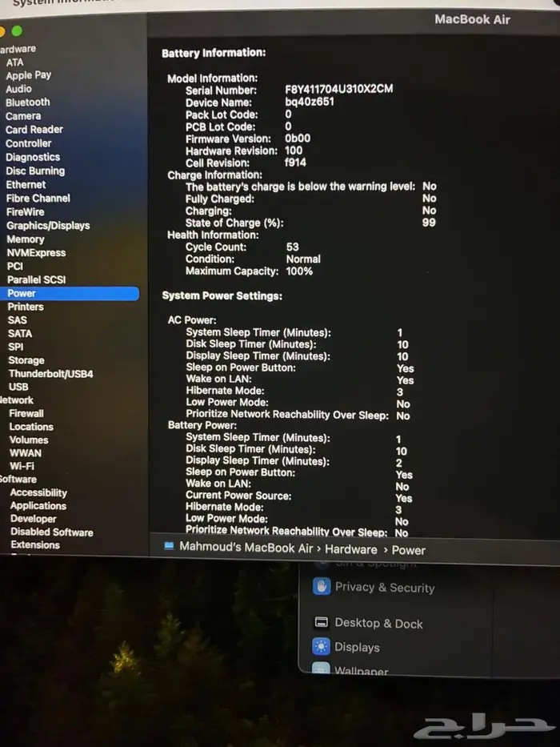Select Graphics/Displays in sidebar
Image resolution: width=560 pixels, height=747 pixels.
point(48,226)
